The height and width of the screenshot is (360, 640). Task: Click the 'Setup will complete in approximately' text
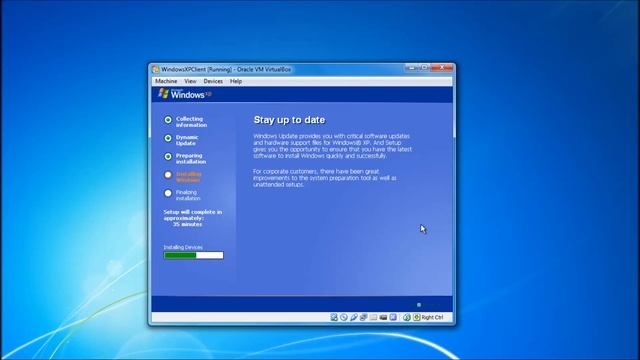193,215
